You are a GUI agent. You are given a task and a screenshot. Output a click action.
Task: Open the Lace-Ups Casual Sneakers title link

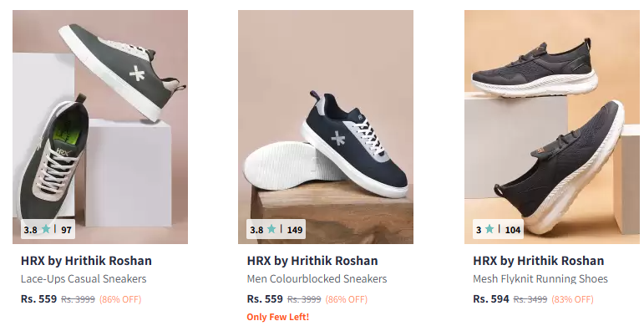coord(84,278)
